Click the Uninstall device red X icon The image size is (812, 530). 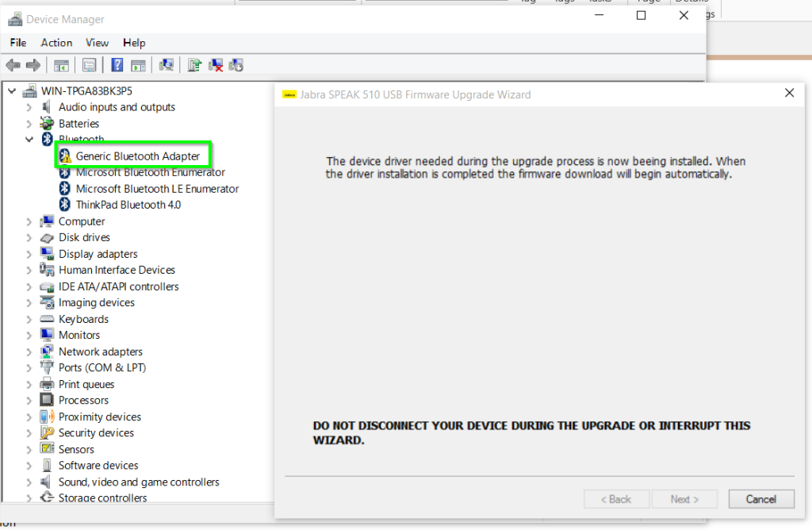(x=216, y=65)
